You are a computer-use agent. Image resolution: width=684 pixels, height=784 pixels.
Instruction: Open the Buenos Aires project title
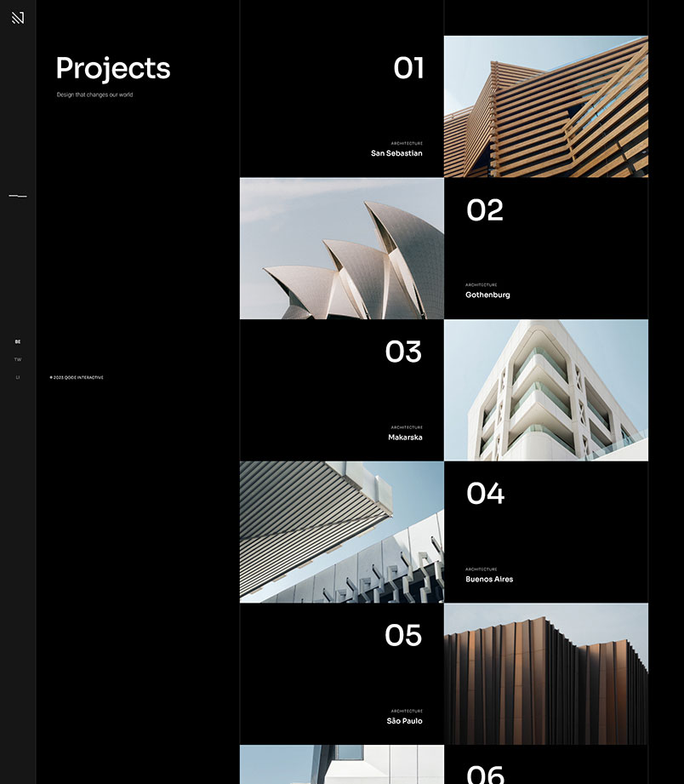[x=489, y=579]
